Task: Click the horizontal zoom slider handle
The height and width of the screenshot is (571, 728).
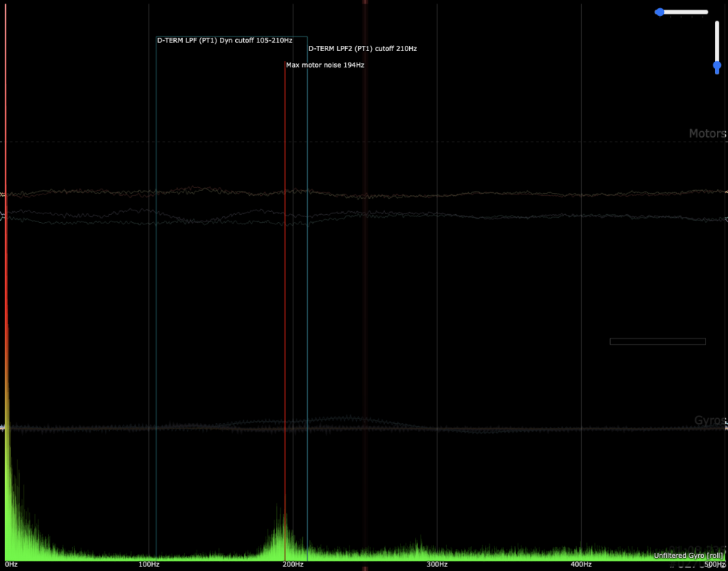Action: tap(660, 12)
